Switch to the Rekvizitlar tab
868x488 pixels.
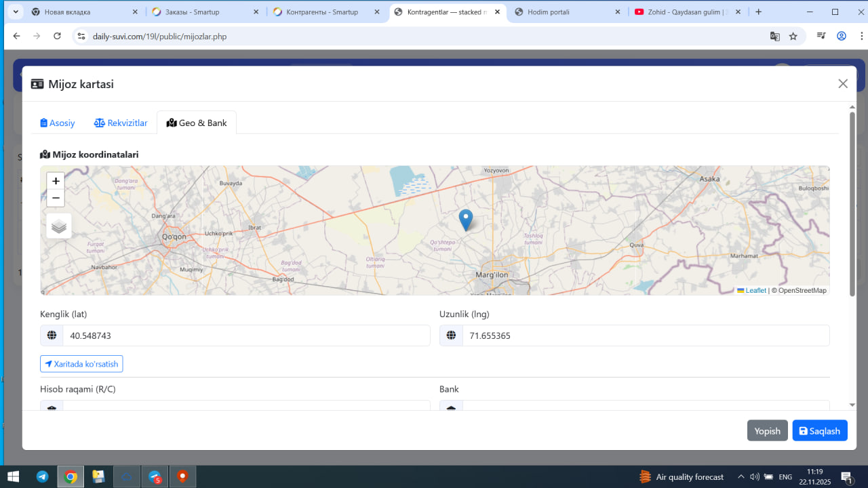(121, 123)
